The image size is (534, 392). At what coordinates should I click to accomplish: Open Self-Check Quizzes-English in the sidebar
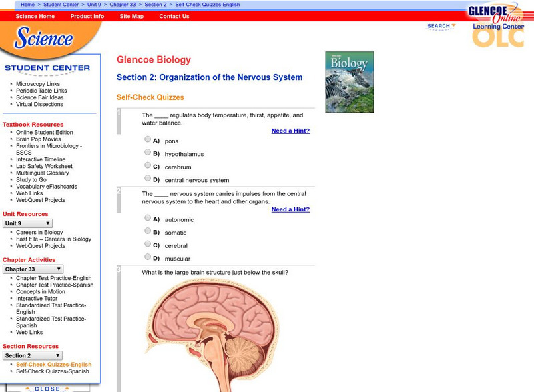[x=54, y=365]
